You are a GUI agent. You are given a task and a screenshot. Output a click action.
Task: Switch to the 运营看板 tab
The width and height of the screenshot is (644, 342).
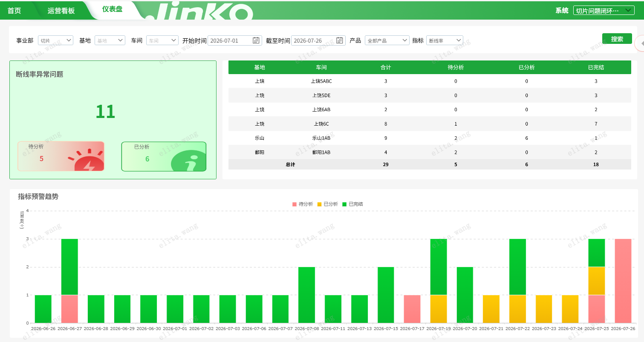pos(61,11)
